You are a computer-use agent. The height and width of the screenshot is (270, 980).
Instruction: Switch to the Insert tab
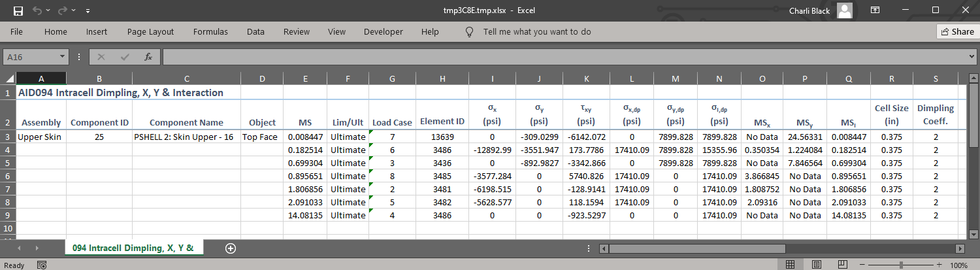click(97, 31)
